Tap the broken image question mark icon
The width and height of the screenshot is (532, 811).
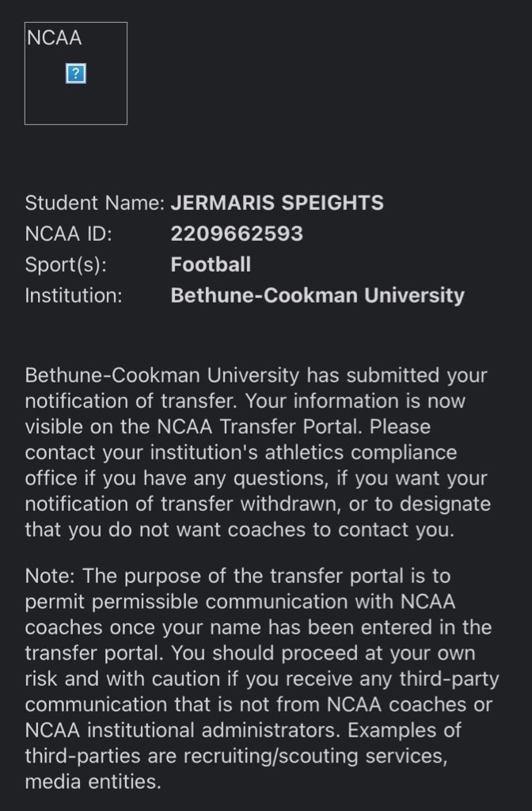pyautogui.click(x=76, y=74)
